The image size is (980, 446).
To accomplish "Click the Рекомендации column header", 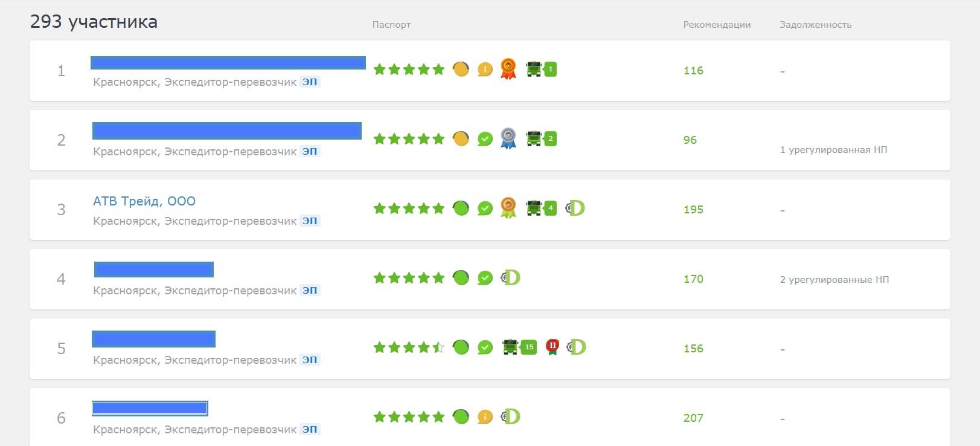I will (717, 25).
